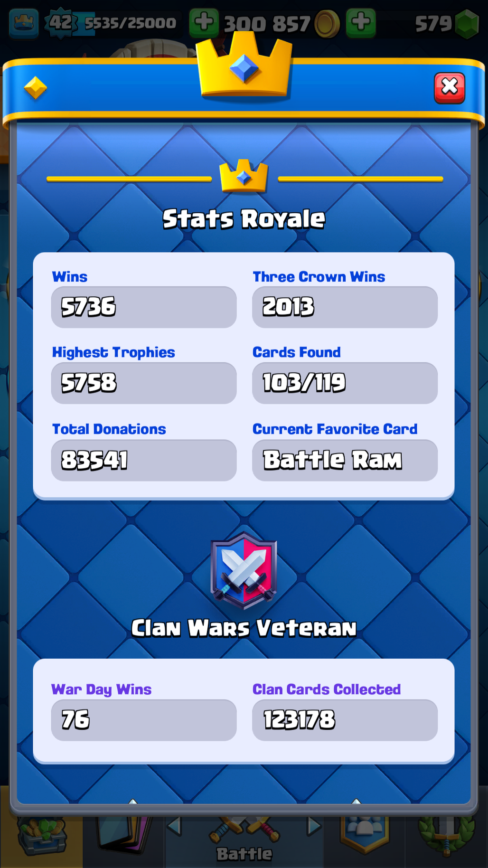
Task: Tap the blue crown profile icon top left
Action: [24, 23]
